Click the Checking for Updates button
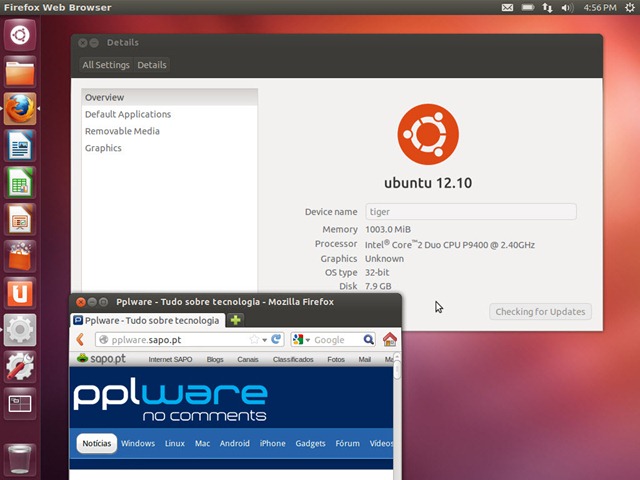The height and width of the screenshot is (480, 640). [540, 312]
